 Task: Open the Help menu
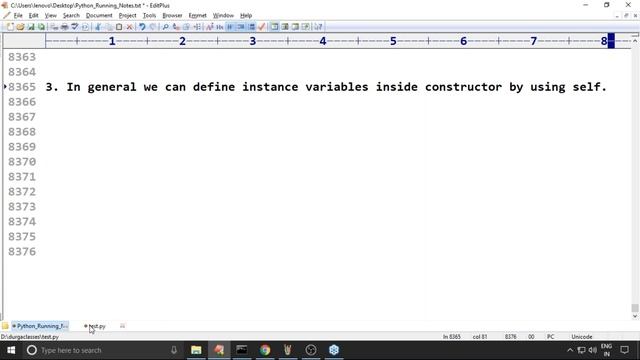pyautogui.click(x=246, y=16)
